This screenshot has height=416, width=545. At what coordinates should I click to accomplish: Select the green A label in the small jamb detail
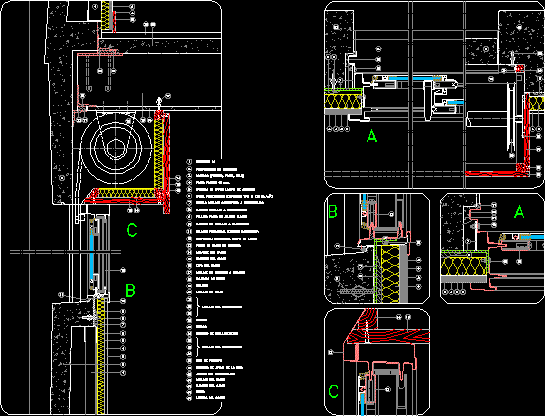coord(519,211)
